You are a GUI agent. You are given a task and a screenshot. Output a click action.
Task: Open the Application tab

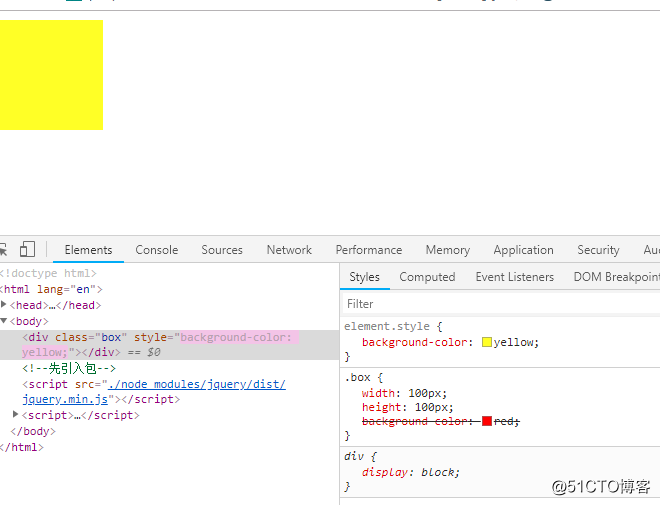coord(524,250)
